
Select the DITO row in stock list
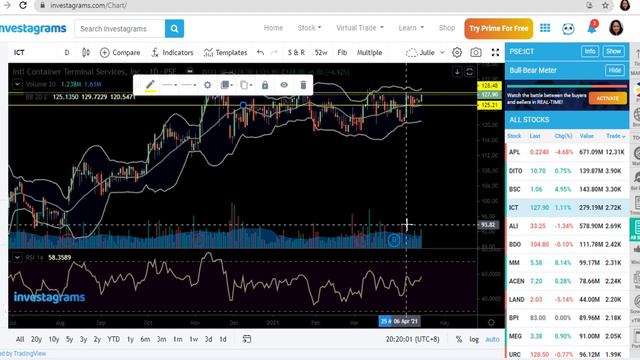click(567, 171)
